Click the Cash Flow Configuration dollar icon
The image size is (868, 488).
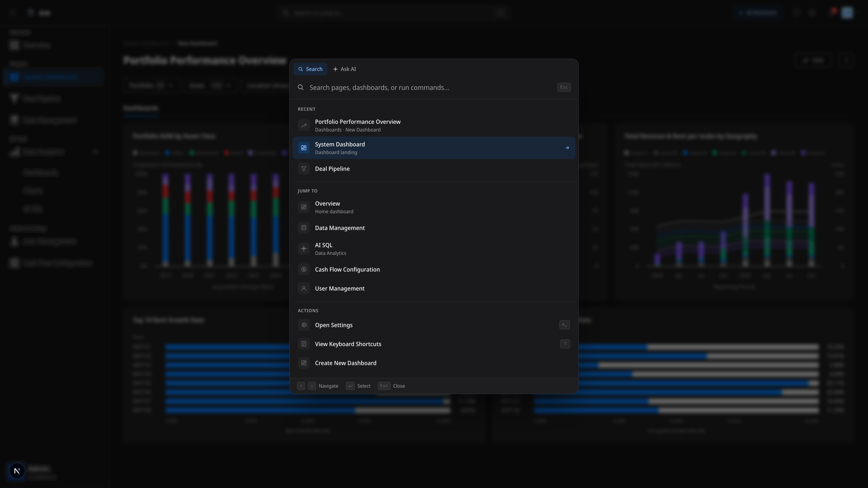tap(304, 270)
